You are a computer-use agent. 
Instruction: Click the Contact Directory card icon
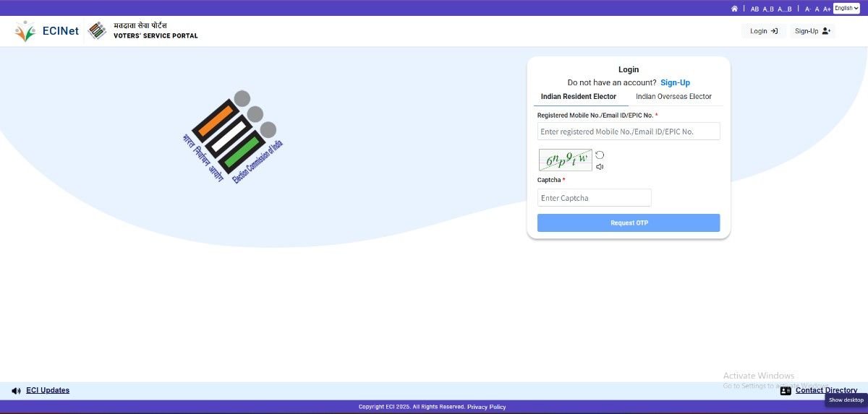click(x=786, y=391)
